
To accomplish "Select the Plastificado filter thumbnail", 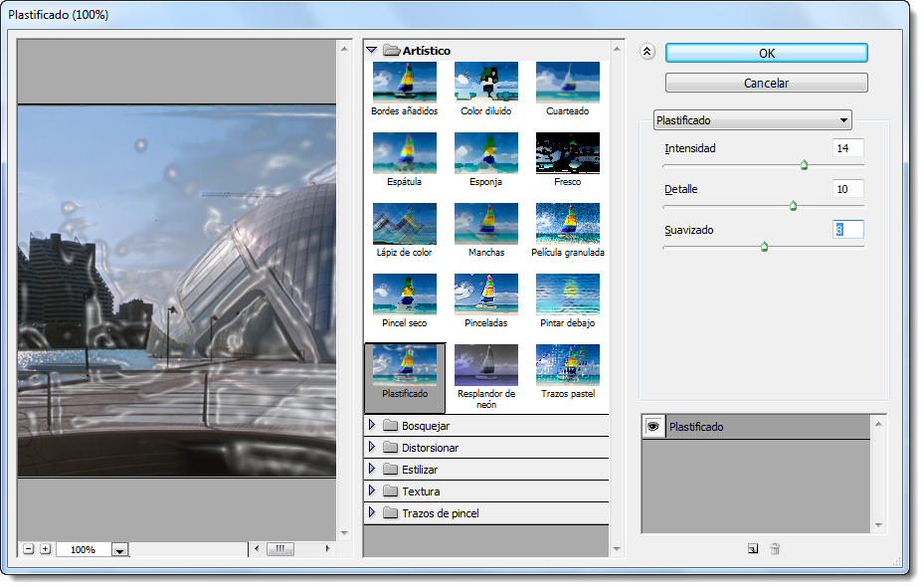I will pyautogui.click(x=404, y=365).
